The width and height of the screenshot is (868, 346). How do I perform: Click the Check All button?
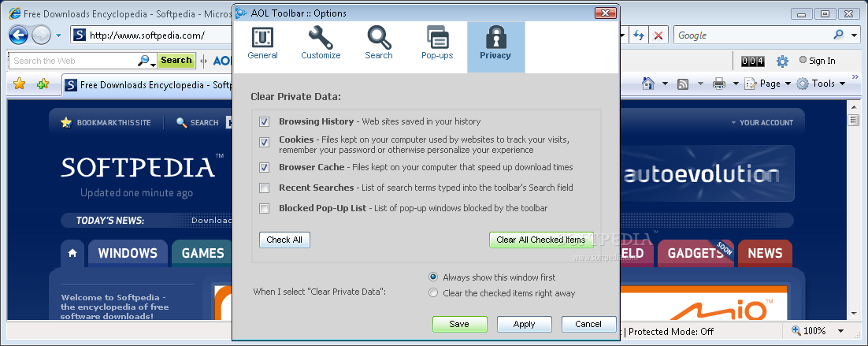pos(284,240)
